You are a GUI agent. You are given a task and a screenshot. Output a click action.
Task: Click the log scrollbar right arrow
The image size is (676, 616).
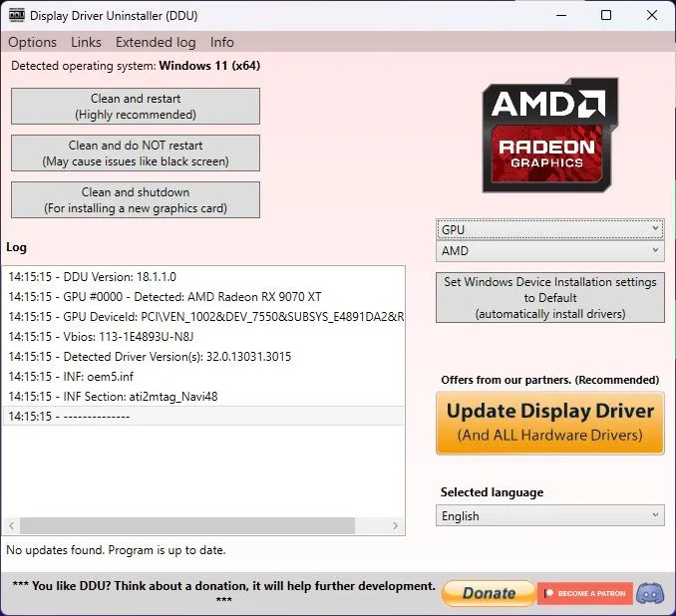[397, 525]
